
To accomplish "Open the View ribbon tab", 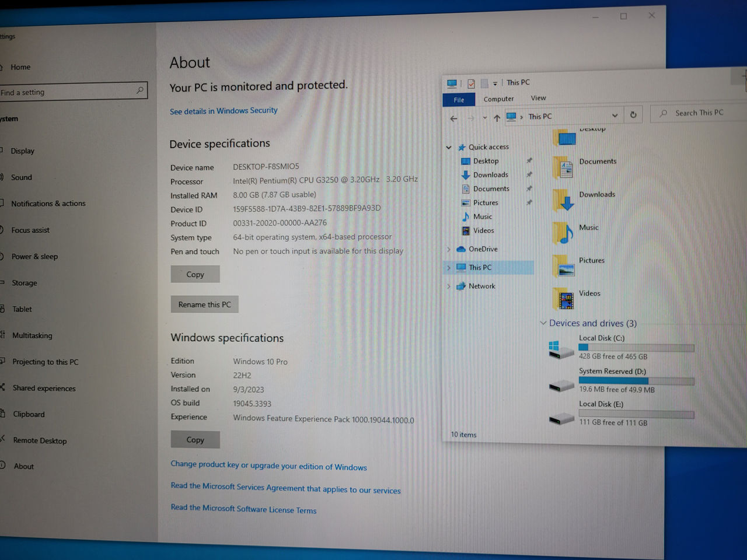I will (x=538, y=98).
